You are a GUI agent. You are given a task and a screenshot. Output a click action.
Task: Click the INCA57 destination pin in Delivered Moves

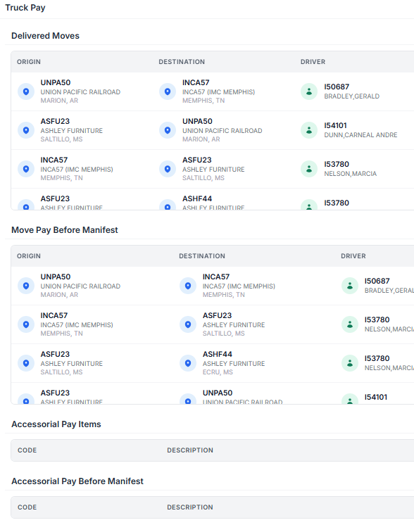(x=168, y=91)
